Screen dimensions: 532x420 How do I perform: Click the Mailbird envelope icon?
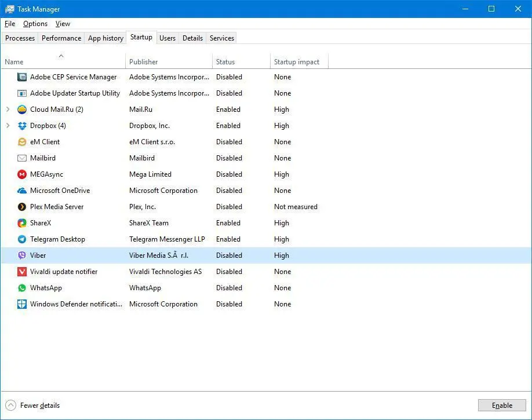(x=22, y=158)
